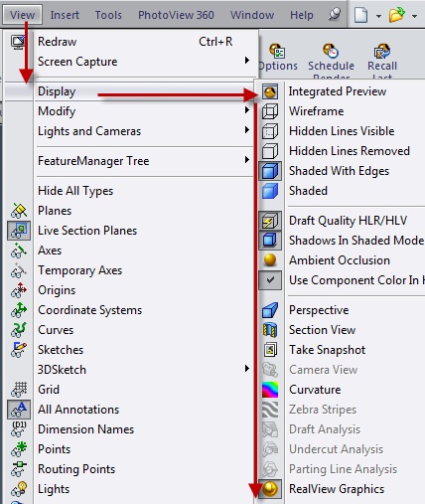Viewport: 425px width, 504px height.
Task: Click the pushpin icon beside Help
Action: pos(335,14)
